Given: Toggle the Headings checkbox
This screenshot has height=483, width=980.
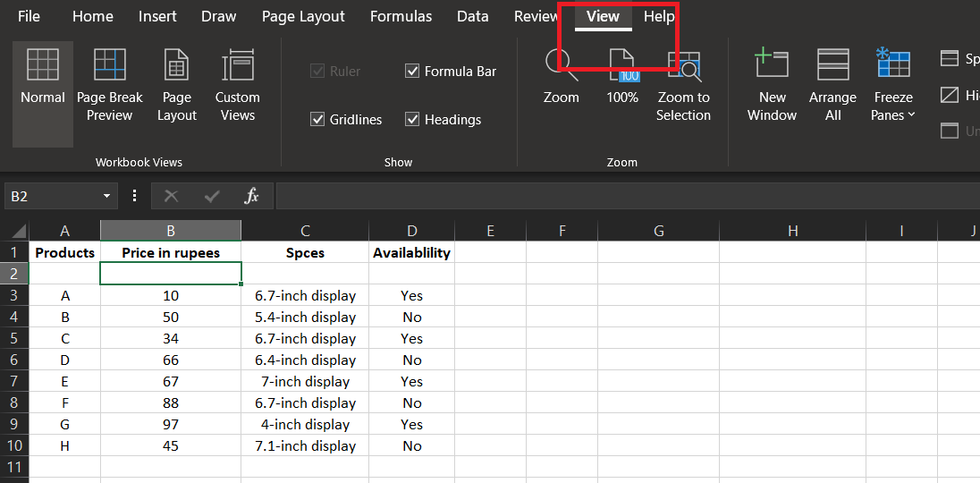Looking at the screenshot, I should click(x=412, y=119).
